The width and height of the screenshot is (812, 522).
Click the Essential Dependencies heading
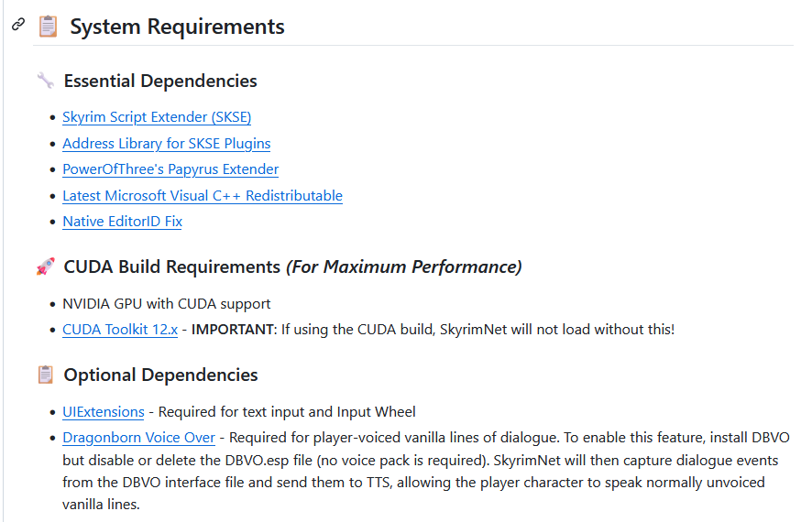click(160, 81)
